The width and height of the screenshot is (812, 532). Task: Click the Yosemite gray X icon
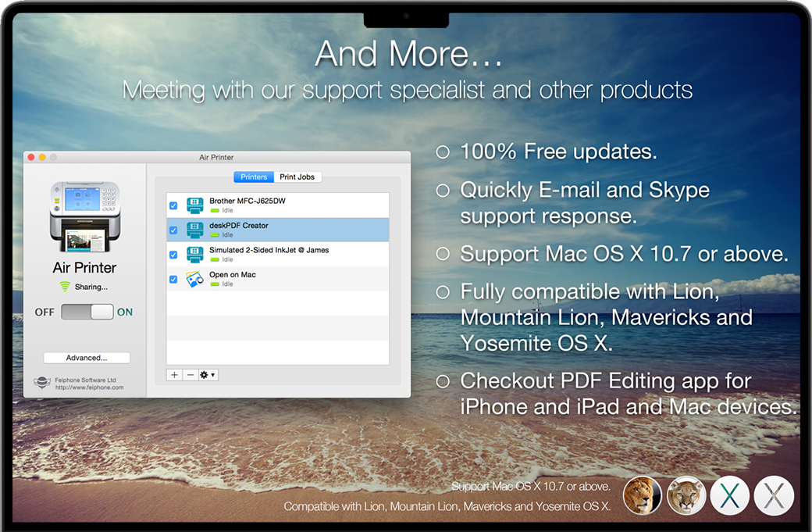tap(775, 495)
